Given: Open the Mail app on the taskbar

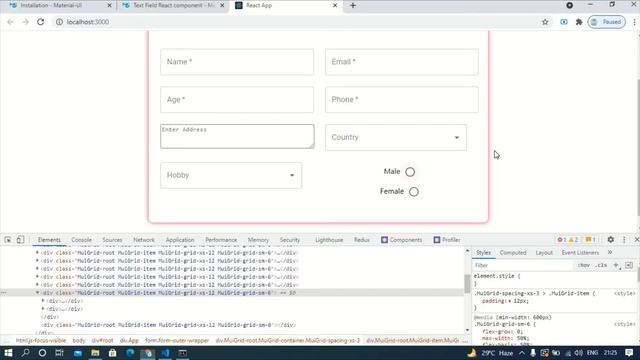Looking at the screenshot, I should (x=78, y=353).
